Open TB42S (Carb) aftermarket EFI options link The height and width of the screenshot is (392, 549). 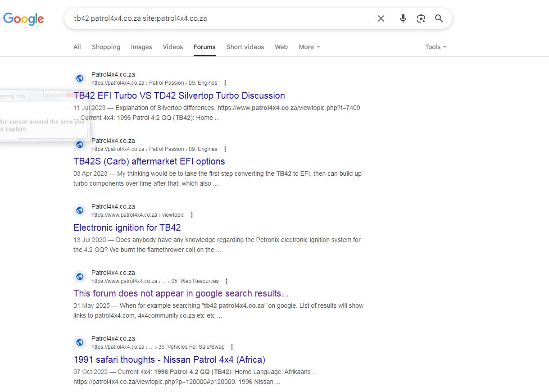(149, 161)
